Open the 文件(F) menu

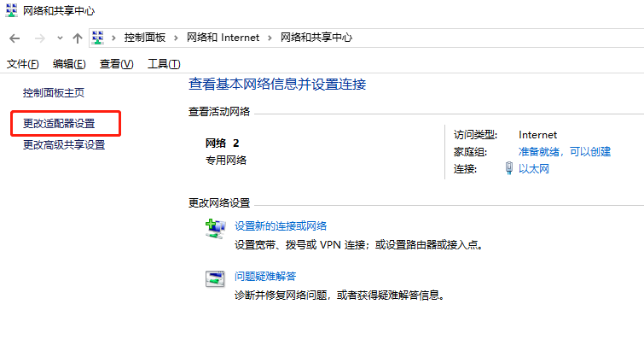click(x=22, y=64)
